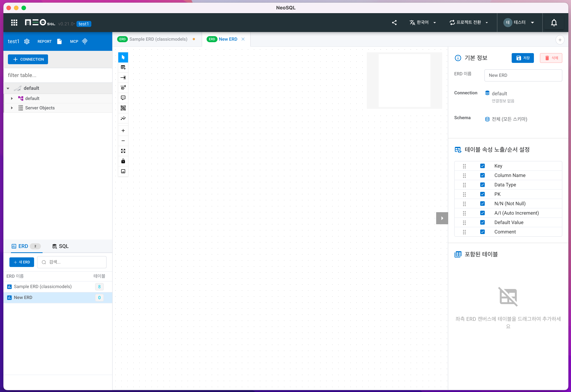This screenshot has width=571, height=392.
Task: Select the relationship line tool
Action: (x=123, y=78)
